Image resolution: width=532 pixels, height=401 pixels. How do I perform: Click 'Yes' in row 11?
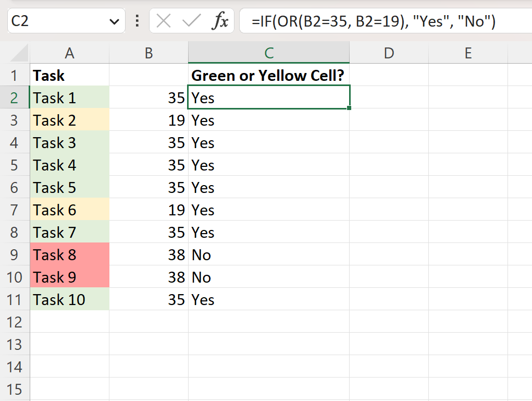tap(269, 299)
